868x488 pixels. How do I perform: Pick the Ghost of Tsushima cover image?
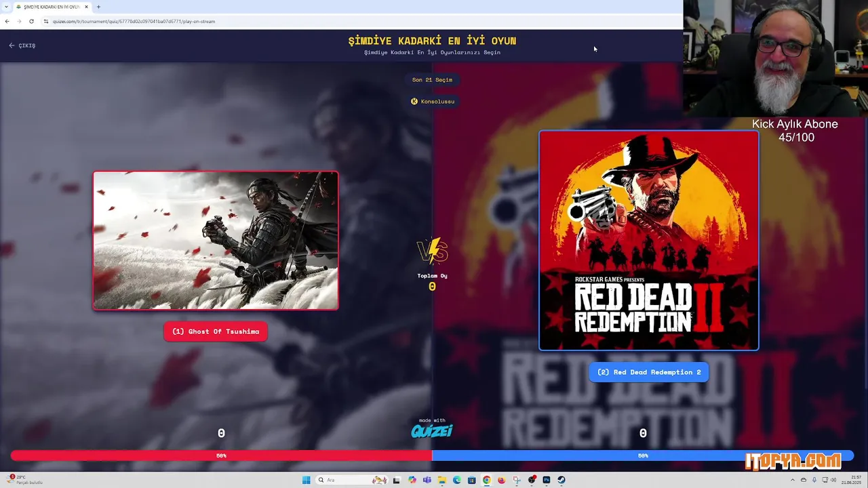[216, 241]
